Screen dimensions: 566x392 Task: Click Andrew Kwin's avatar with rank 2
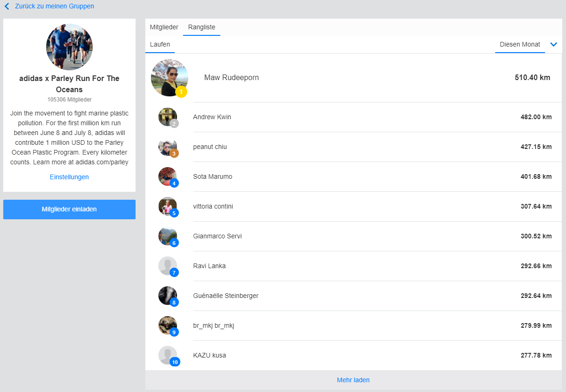(x=167, y=117)
